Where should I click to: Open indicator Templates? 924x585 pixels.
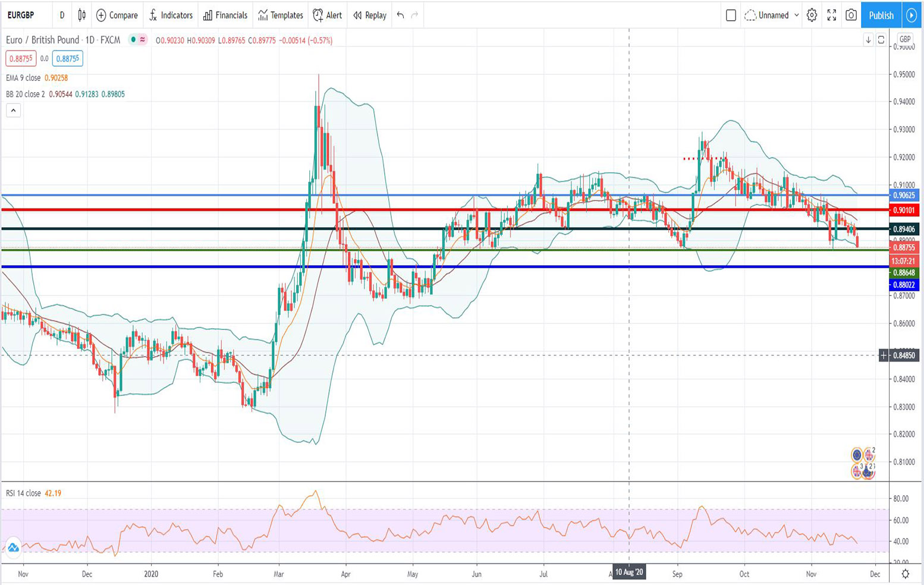[281, 15]
